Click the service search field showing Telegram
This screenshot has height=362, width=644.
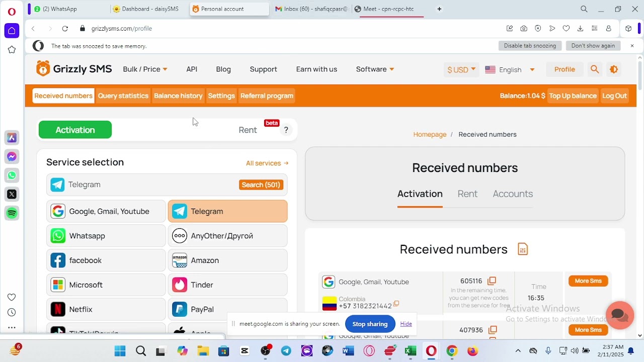point(167,185)
